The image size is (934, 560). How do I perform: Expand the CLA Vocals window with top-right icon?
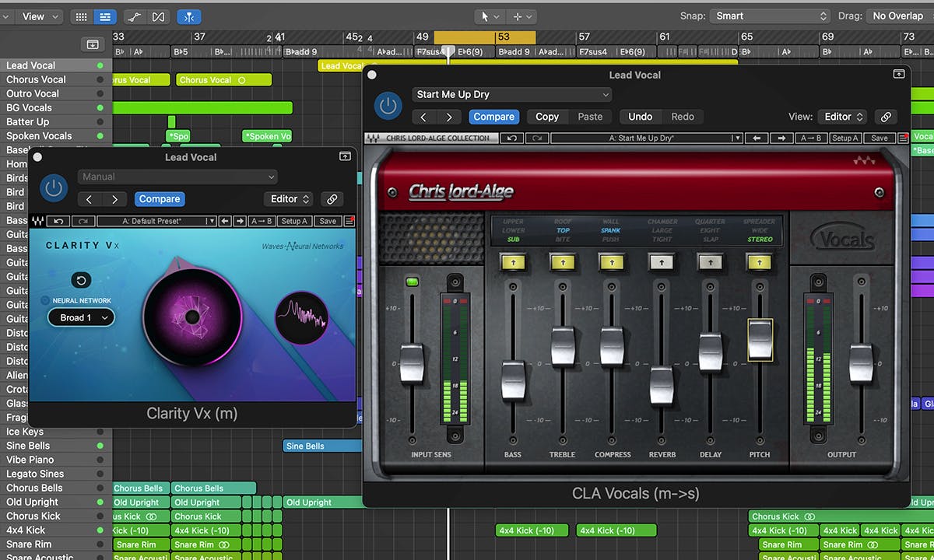(899, 74)
